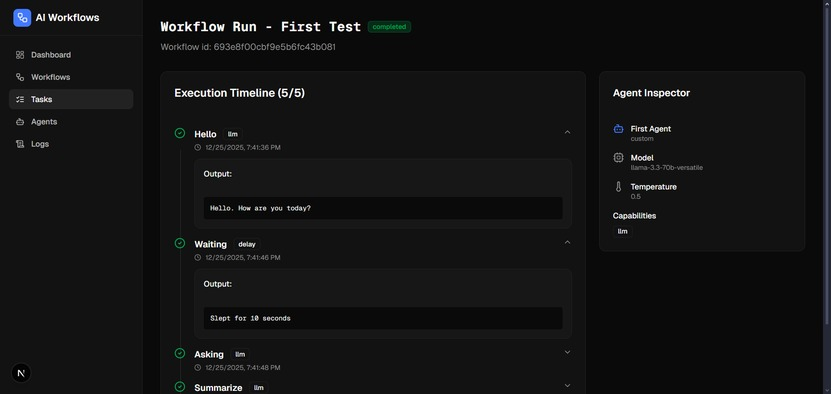
Task: Click the green completed status badge
Action: coord(390,27)
